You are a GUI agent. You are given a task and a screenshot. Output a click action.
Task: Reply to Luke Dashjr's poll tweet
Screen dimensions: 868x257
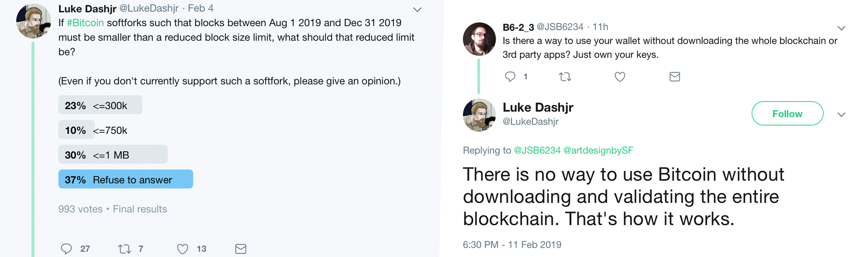click(x=67, y=249)
